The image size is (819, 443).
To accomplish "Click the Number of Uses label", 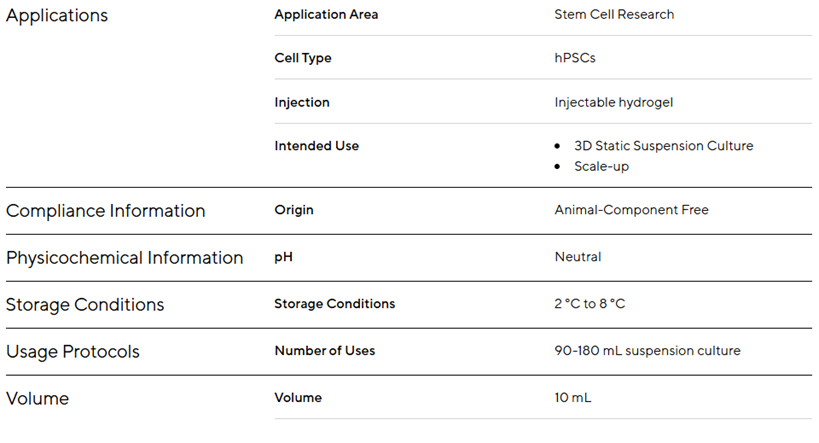I will coord(324,351).
